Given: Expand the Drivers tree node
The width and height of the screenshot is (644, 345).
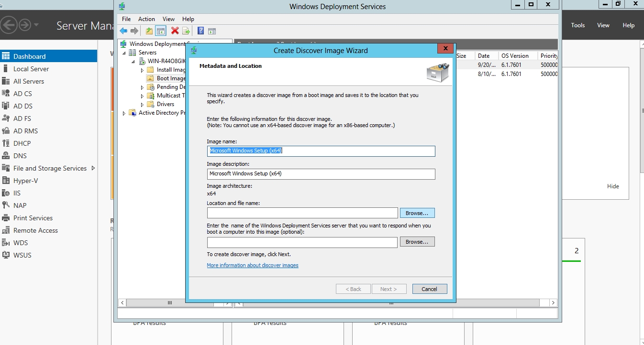Looking at the screenshot, I should click(142, 104).
